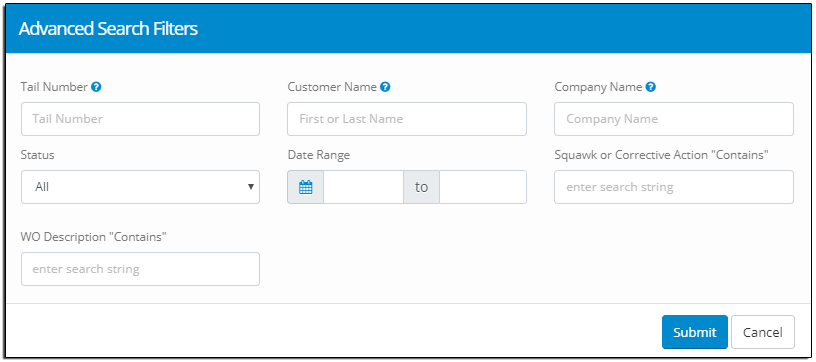Click the Date Range start date field
The image size is (816, 362).
click(x=364, y=187)
